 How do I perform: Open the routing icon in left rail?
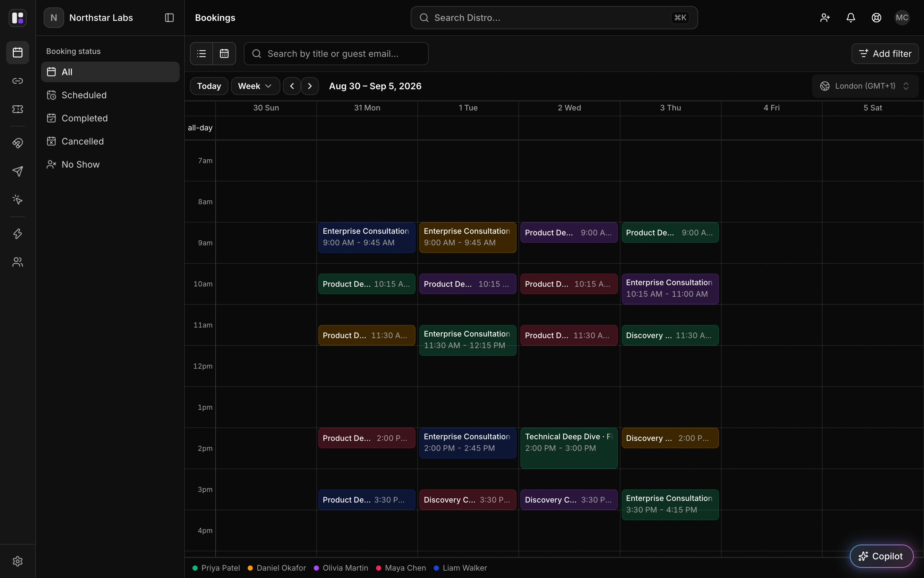pyautogui.click(x=18, y=143)
